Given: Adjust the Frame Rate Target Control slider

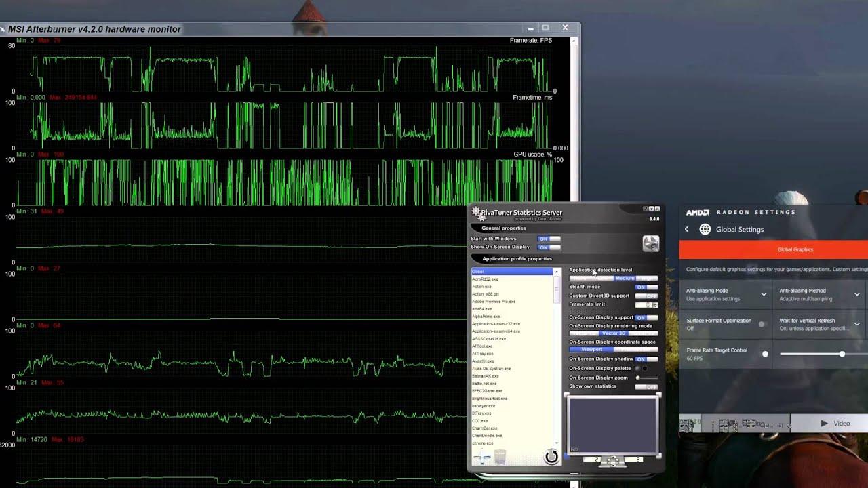Looking at the screenshot, I should tap(824, 354).
